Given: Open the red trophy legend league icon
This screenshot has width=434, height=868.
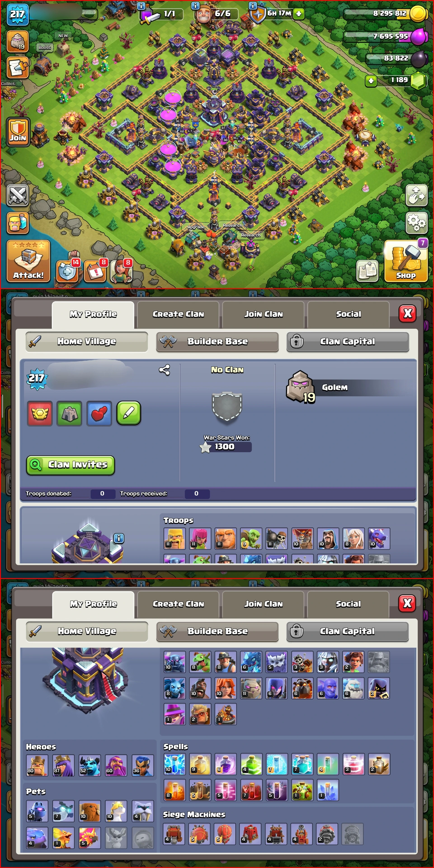Looking at the screenshot, I should (x=40, y=414).
